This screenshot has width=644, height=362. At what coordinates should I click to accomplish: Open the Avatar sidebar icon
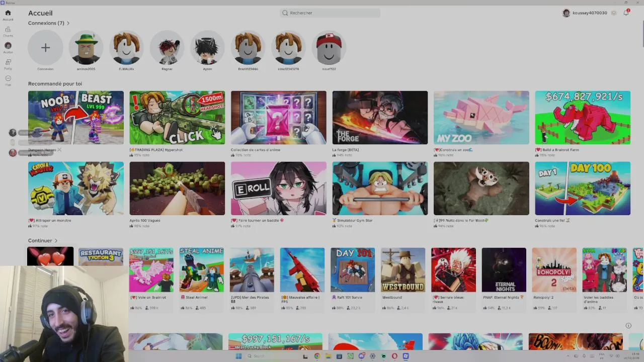tap(8, 46)
